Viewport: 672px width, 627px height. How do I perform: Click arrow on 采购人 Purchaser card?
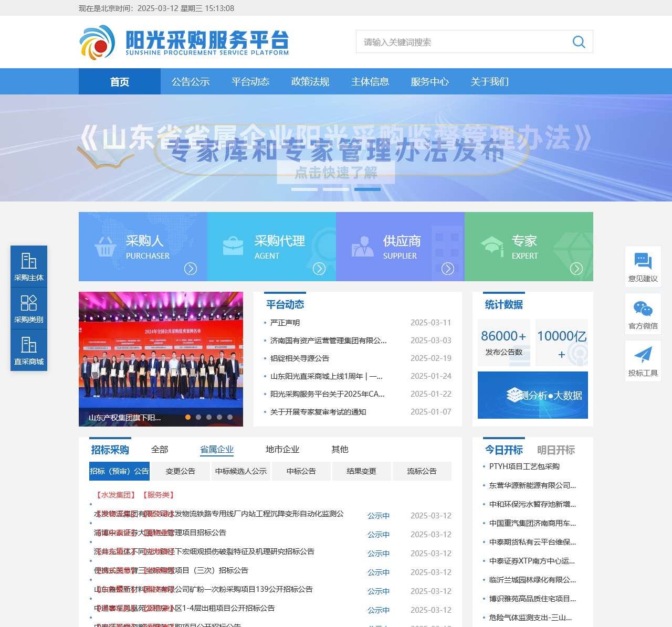pyautogui.click(x=191, y=269)
